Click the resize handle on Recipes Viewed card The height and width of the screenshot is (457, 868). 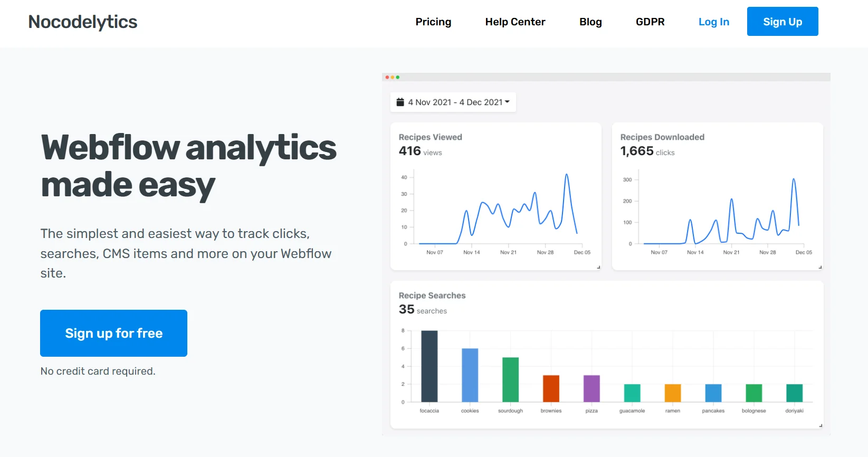(x=598, y=268)
